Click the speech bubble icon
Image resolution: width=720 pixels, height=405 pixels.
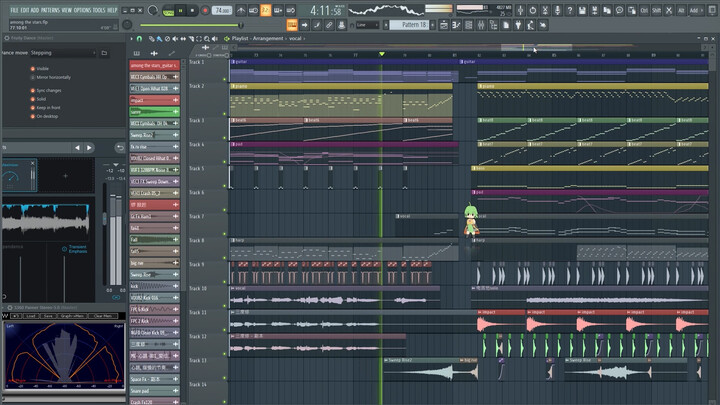tap(619, 10)
